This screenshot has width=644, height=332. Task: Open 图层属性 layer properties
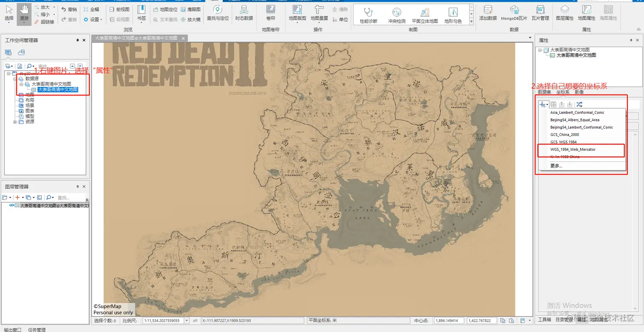coord(565,13)
